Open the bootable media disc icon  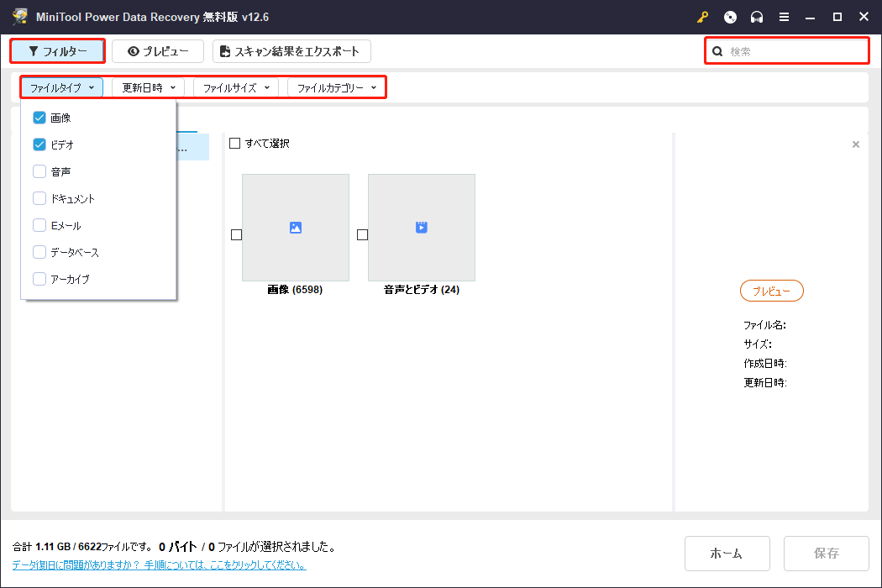tap(730, 17)
